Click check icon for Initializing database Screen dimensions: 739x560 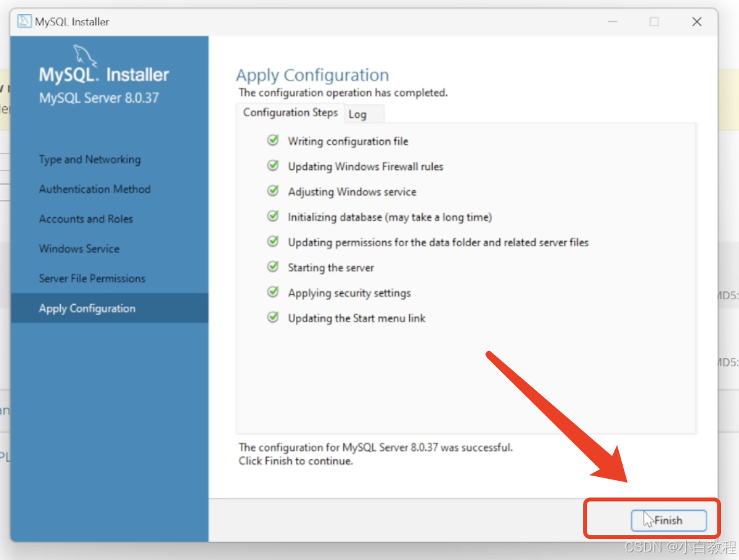point(273,216)
